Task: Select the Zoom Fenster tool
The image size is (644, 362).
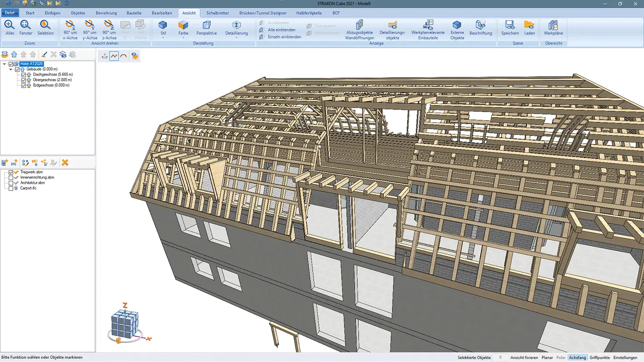Action: (26, 26)
